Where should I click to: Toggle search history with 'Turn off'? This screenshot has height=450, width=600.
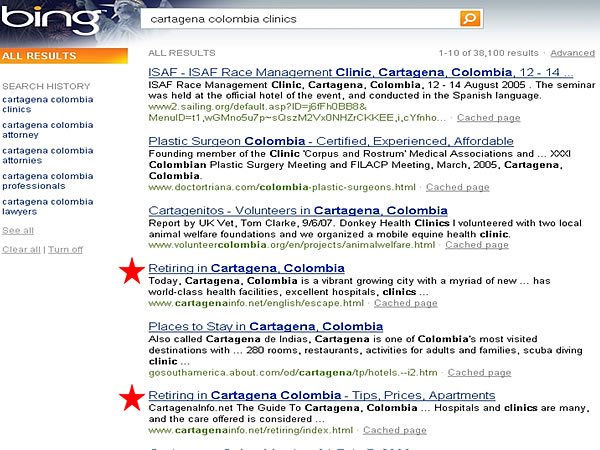tap(66, 249)
